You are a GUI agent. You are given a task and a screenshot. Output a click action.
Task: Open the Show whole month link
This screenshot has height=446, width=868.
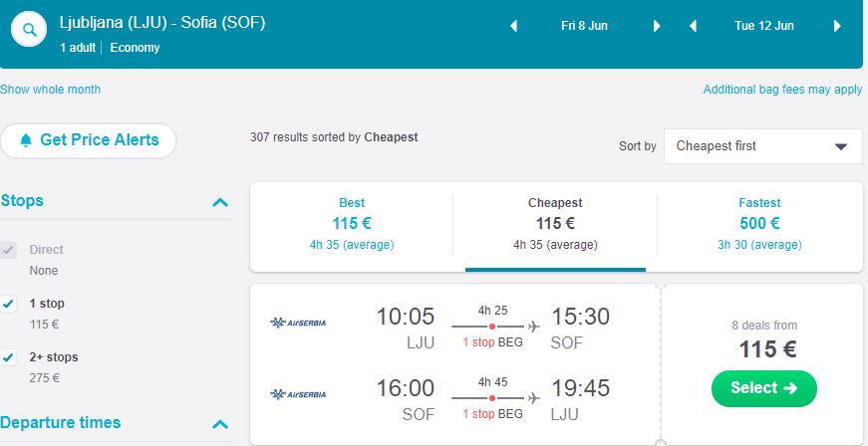pos(51,90)
